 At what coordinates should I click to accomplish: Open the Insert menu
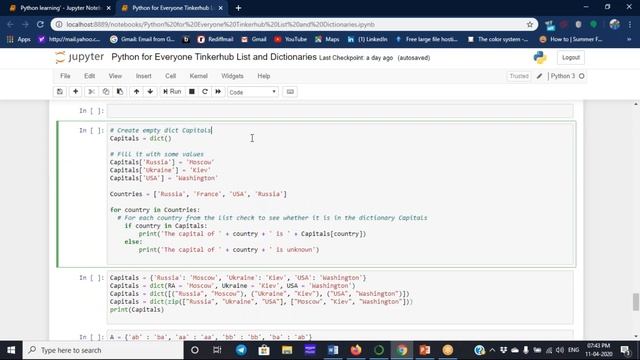(143, 76)
